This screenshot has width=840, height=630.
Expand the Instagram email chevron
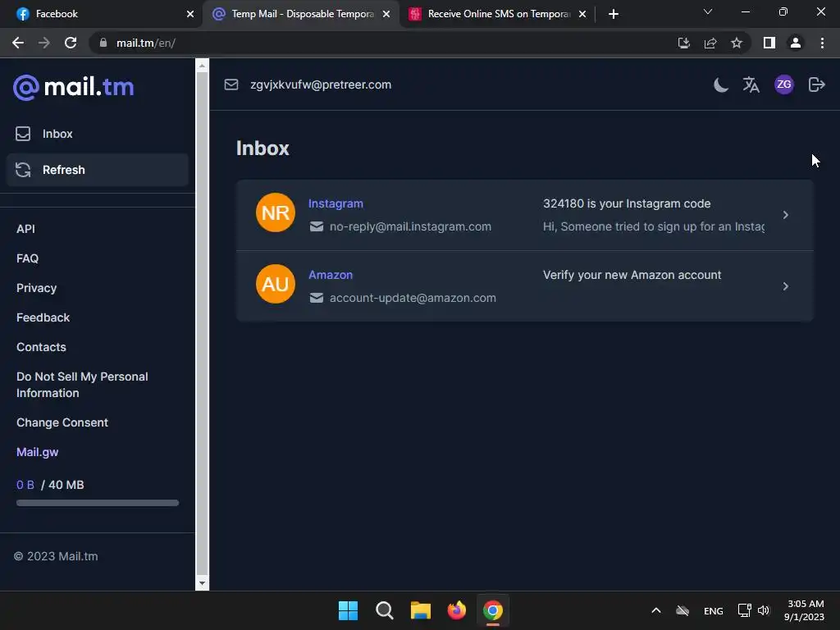(785, 215)
